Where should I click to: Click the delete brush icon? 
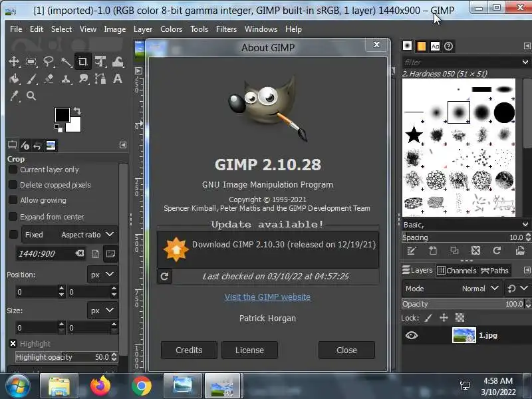point(475,251)
